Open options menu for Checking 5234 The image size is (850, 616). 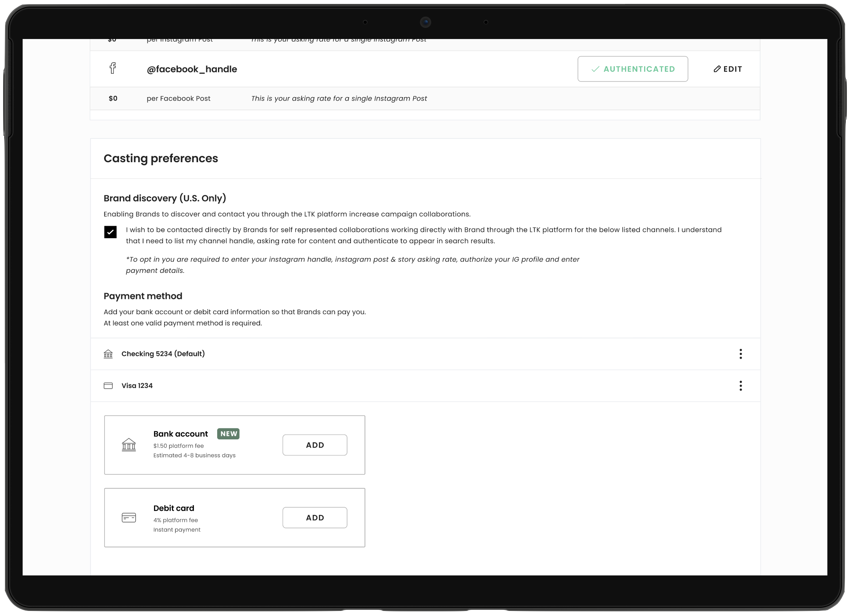click(x=740, y=354)
